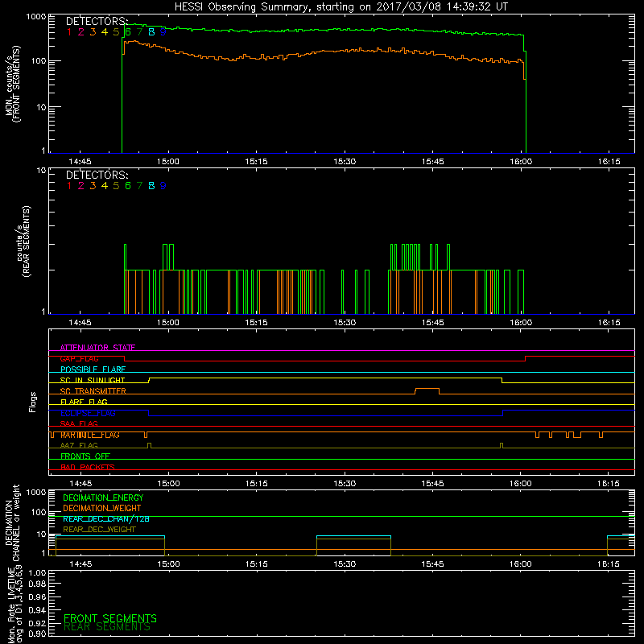Click the REAR_DEC_CHAN/128 legend entry

(x=106, y=519)
